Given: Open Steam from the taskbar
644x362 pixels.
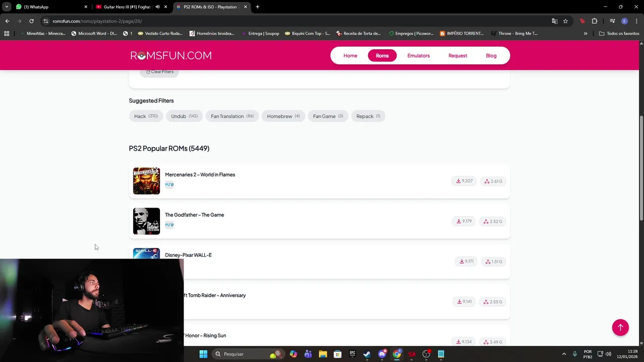Looking at the screenshot, I should [367, 354].
